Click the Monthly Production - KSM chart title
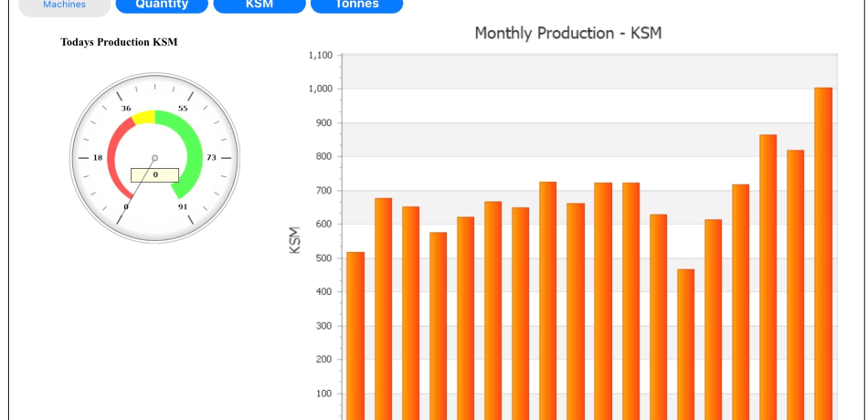Viewport: 868px width, 420px height. 568,33
